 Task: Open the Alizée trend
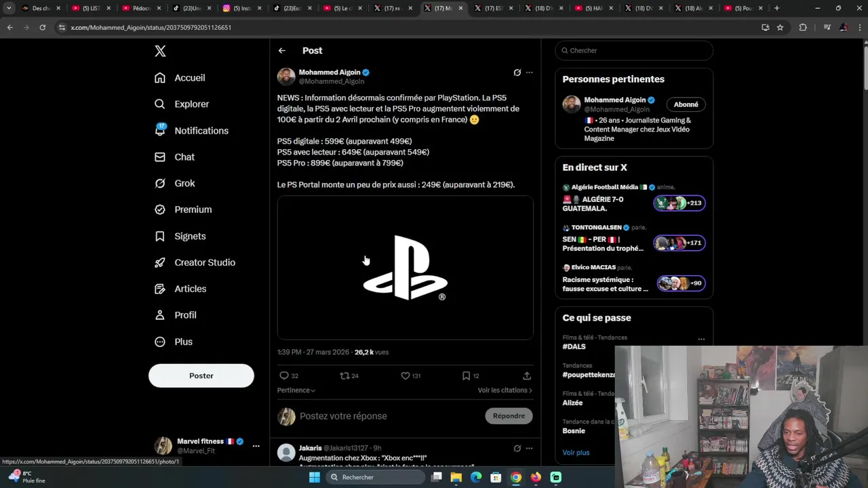[x=572, y=403]
